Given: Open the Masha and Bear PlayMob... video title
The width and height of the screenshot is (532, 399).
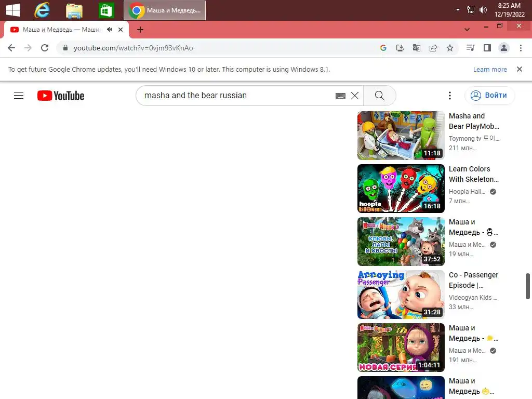Looking at the screenshot, I should [474, 121].
